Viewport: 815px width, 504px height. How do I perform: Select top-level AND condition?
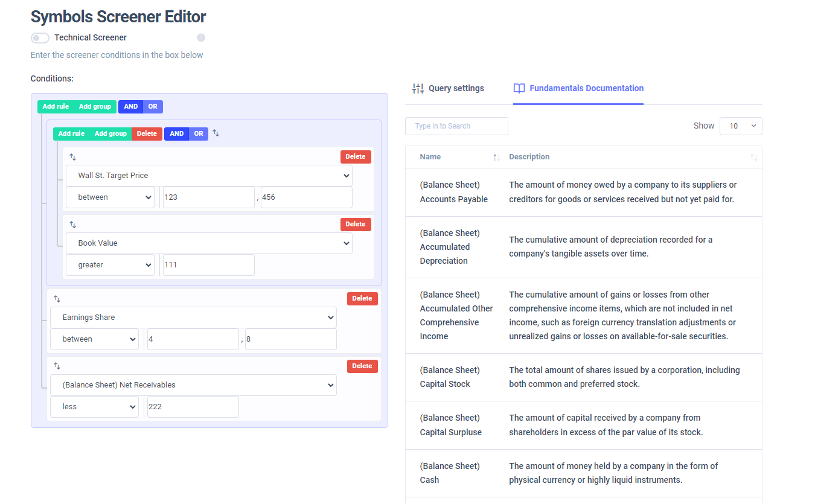pos(131,107)
